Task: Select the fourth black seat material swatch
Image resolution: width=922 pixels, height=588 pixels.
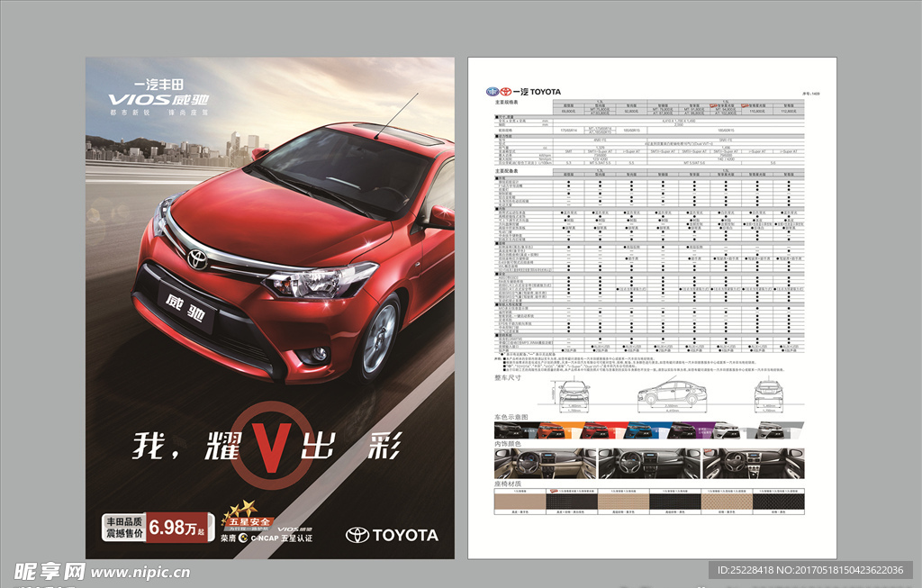Action: tap(675, 502)
